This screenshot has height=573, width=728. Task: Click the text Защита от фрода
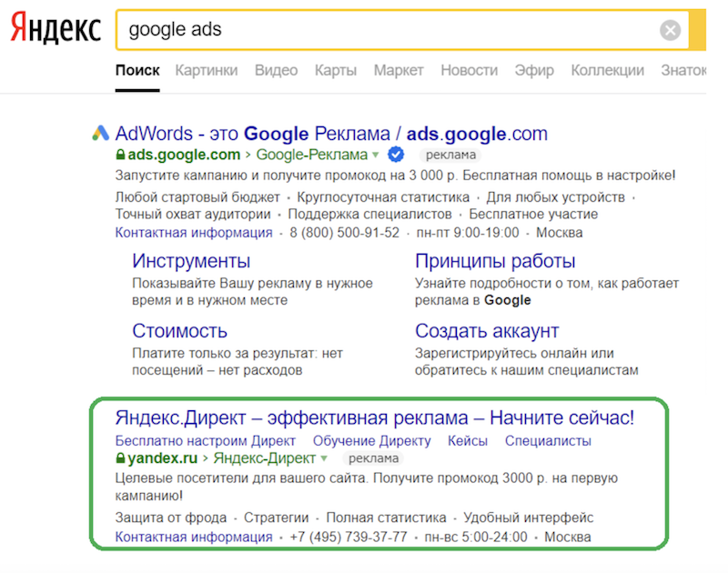[x=171, y=518]
